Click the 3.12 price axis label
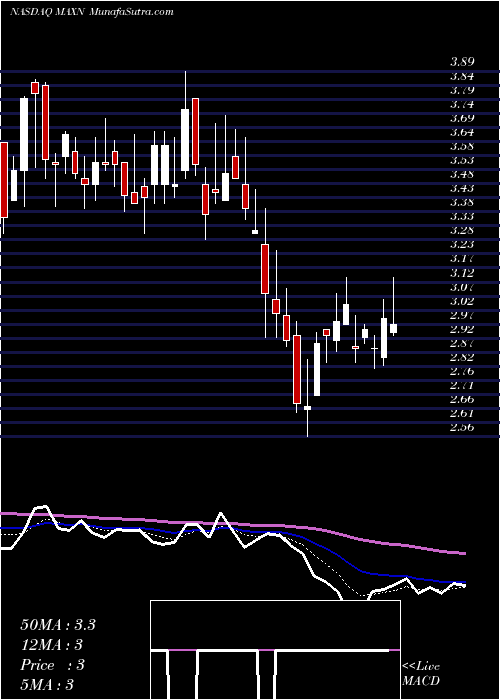This screenshot has height=700, width=500. [x=462, y=273]
